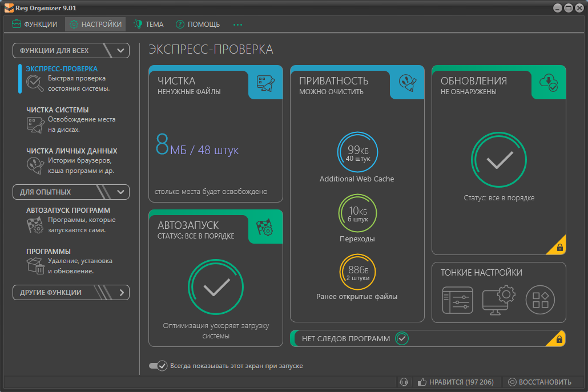Click the lock icon on НЕТ СЛЕДОВ ПРОГРАММ bar
The height and width of the screenshot is (392, 588).
tap(559, 340)
